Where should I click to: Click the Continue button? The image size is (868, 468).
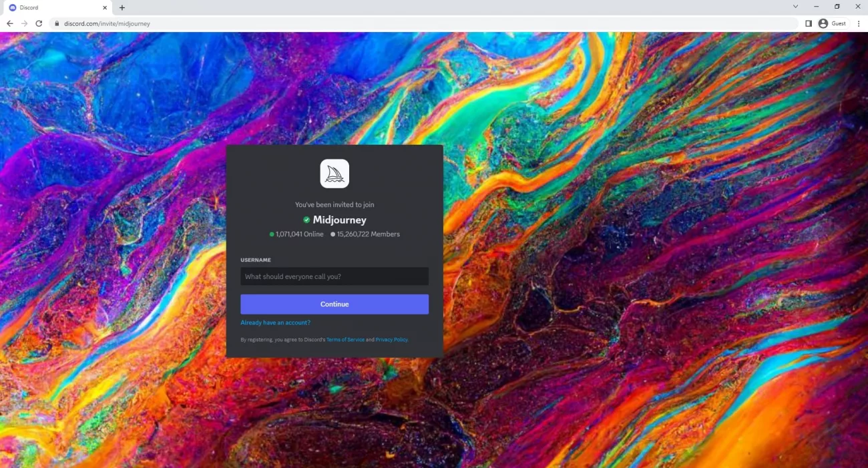pos(335,304)
